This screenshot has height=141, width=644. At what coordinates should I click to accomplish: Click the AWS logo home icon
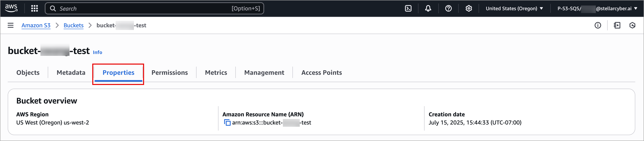(x=11, y=8)
